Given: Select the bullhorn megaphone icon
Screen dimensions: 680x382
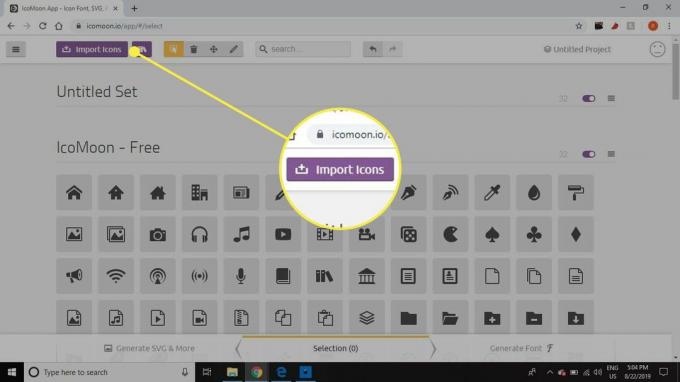Looking at the screenshot, I should point(74,276).
